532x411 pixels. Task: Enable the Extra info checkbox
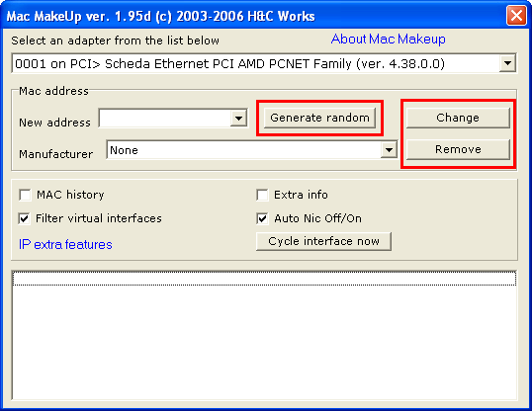point(262,195)
